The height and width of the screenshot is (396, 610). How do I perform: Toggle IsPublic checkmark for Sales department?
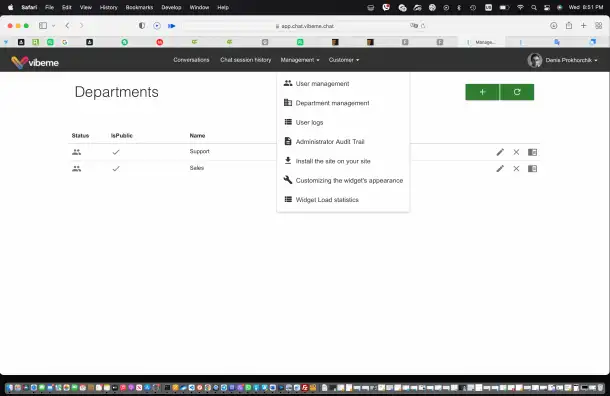pos(116,168)
